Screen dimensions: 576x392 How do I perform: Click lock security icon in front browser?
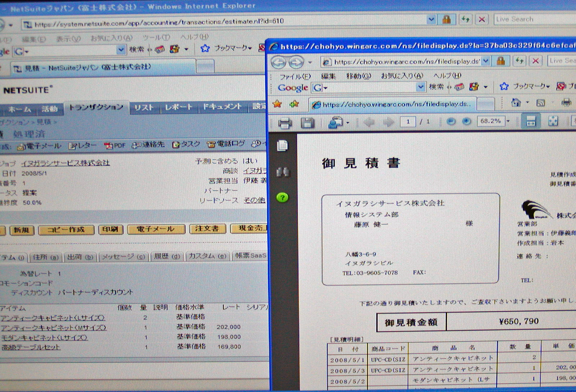(500, 61)
